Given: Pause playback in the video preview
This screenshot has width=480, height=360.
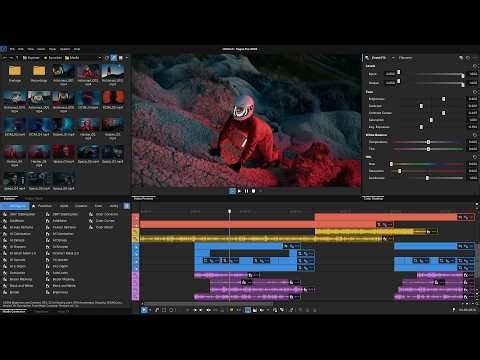Looking at the screenshot, I should (246, 191).
